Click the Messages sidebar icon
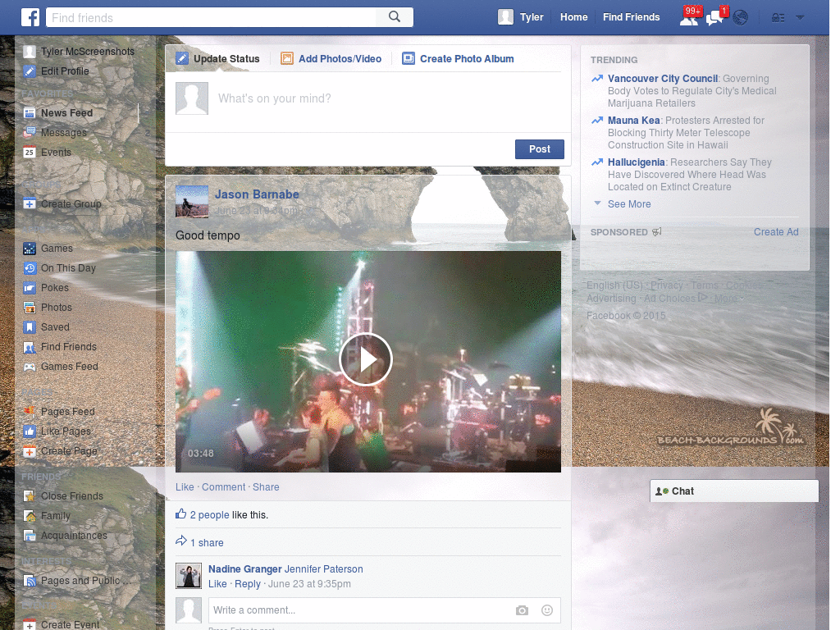The width and height of the screenshot is (840, 630). [30, 132]
